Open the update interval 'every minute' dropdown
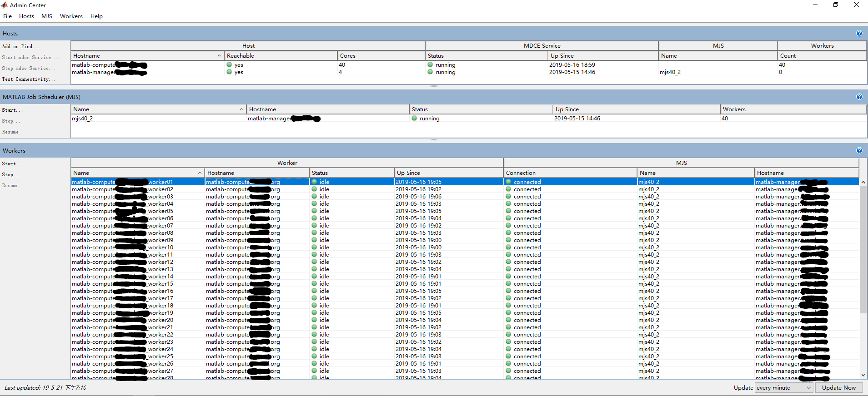Image resolution: width=868 pixels, height=396 pixels. [x=783, y=387]
